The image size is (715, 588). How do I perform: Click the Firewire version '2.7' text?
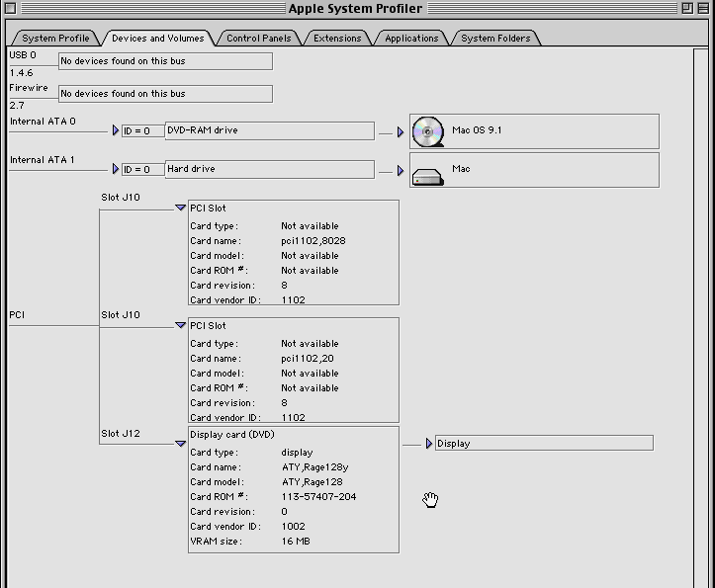[17, 106]
